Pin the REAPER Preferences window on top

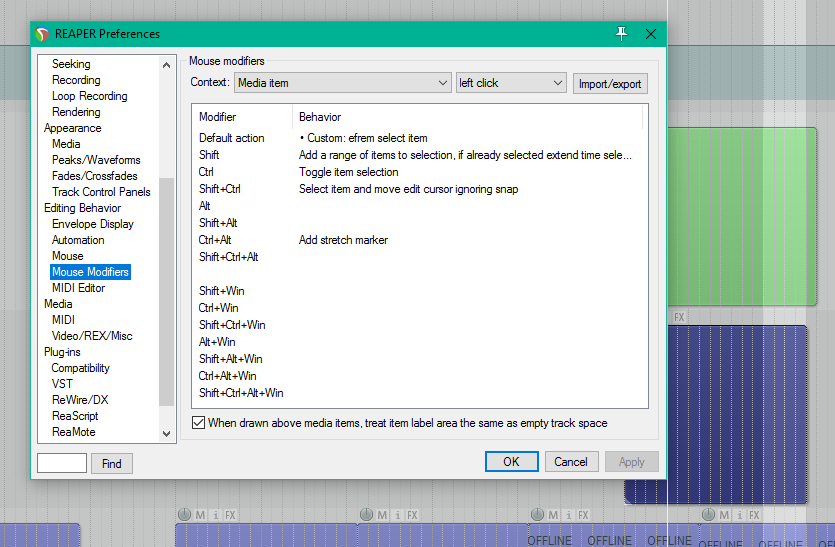[x=621, y=34]
